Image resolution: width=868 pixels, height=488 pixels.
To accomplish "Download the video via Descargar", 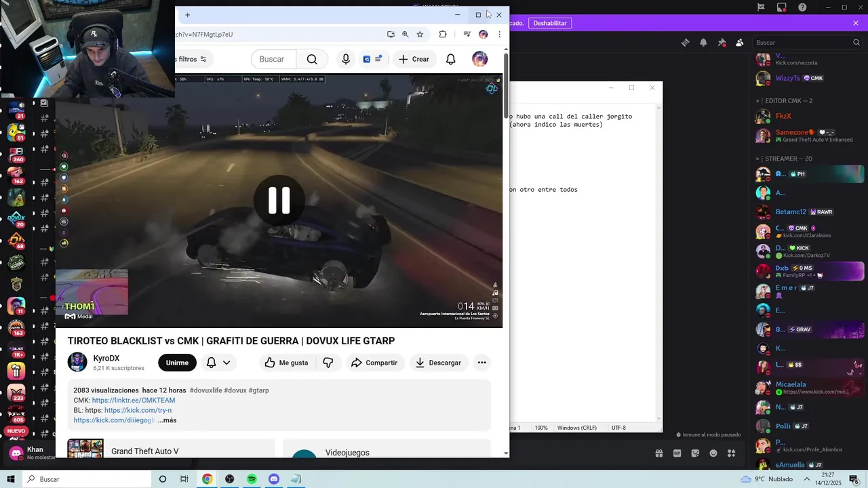I will click(438, 363).
